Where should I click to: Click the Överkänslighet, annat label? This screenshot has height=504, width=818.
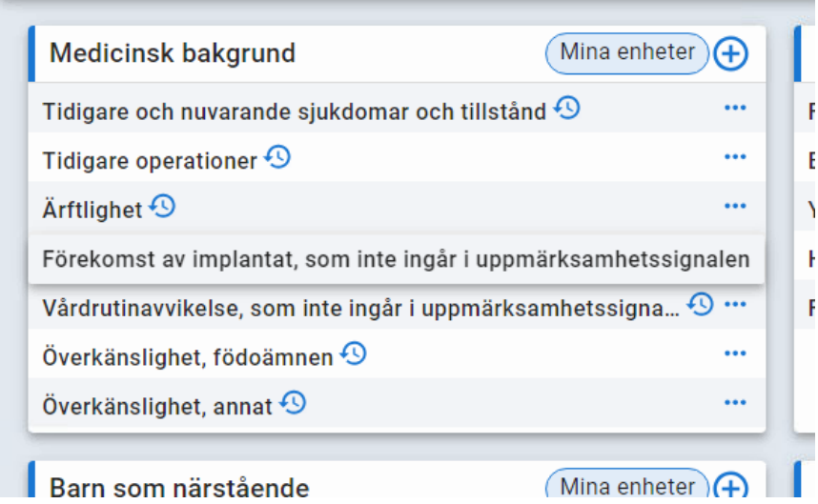[157, 406]
